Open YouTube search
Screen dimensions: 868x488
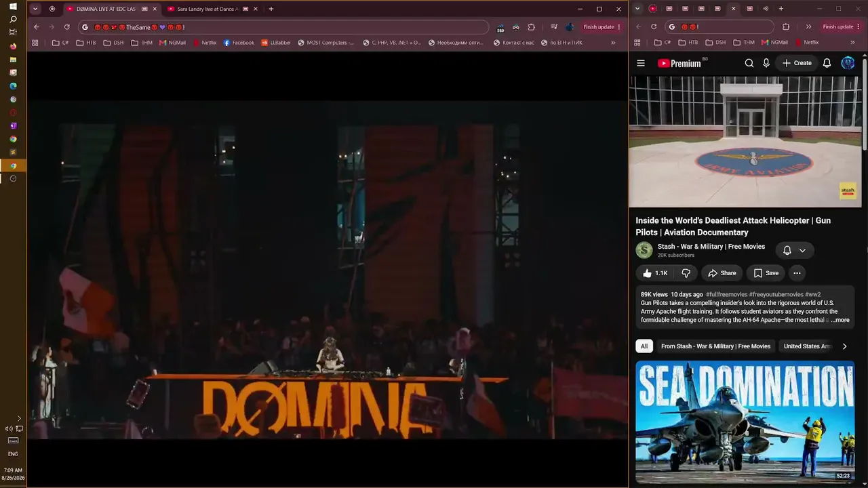pyautogui.click(x=749, y=63)
